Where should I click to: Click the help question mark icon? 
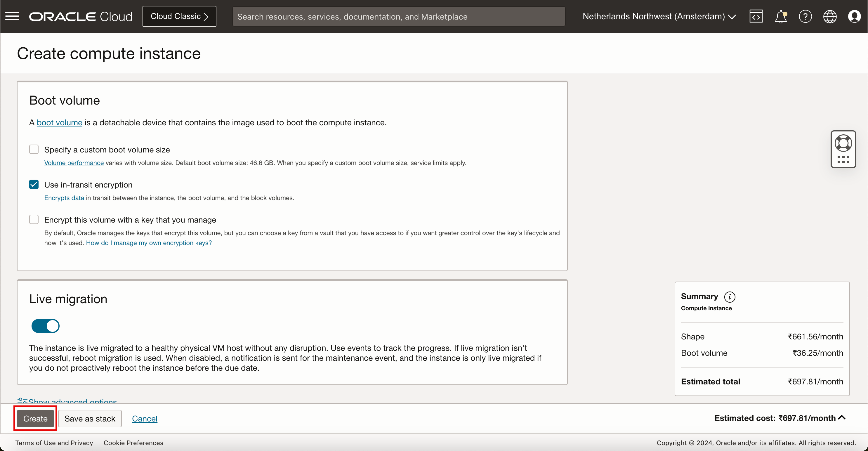[x=805, y=16]
